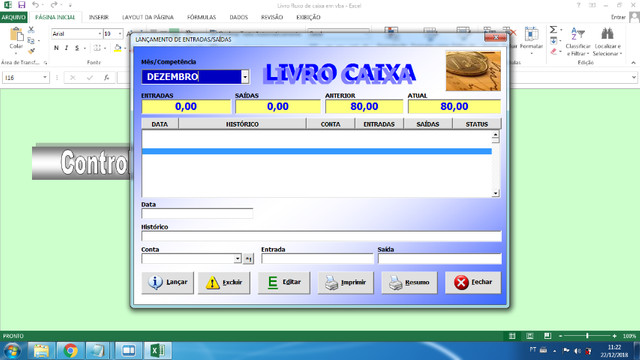
Task: Switch to the LAYOUT DA PÁGINA tab
Action: coord(148,17)
